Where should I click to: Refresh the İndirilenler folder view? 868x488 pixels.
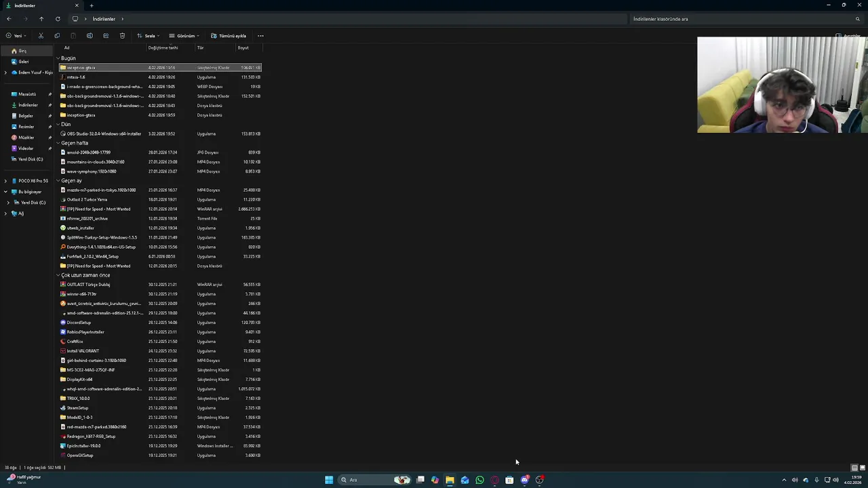coord(58,19)
